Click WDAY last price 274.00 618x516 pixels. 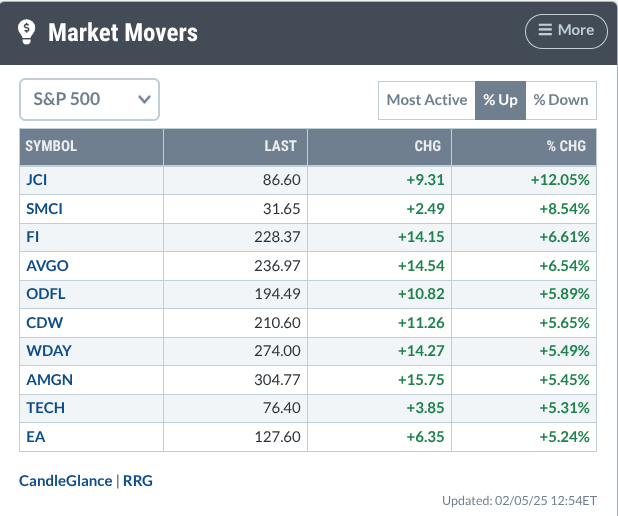click(x=277, y=351)
